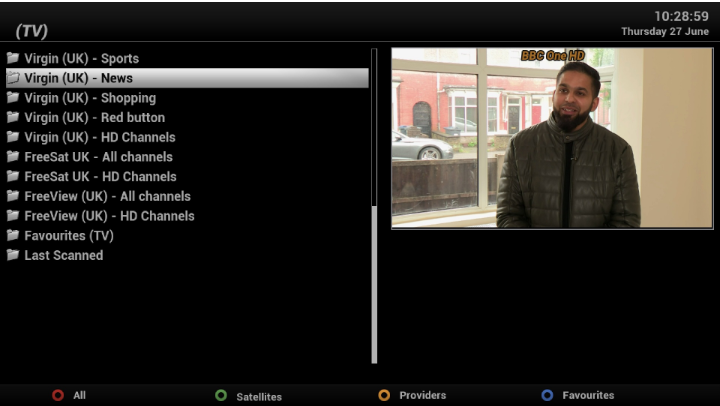
Task: Click the BBC One HD channel label
Action: [x=553, y=56]
